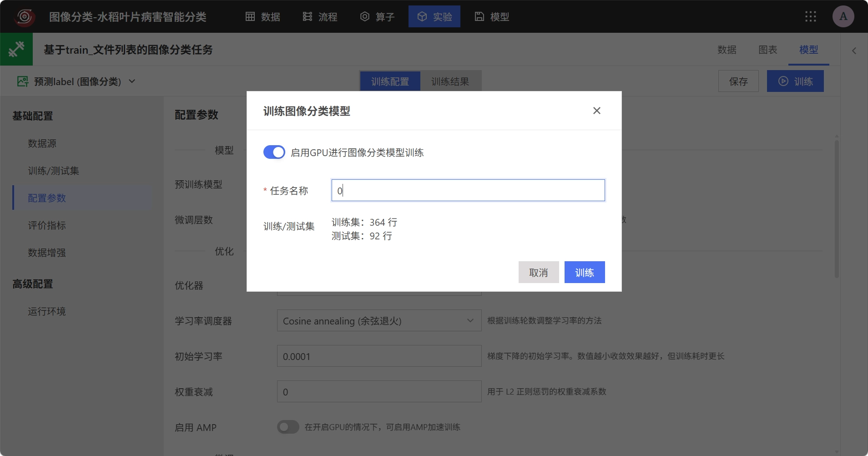
Task: Select 数据源 in the sidebar
Action: (x=42, y=143)
